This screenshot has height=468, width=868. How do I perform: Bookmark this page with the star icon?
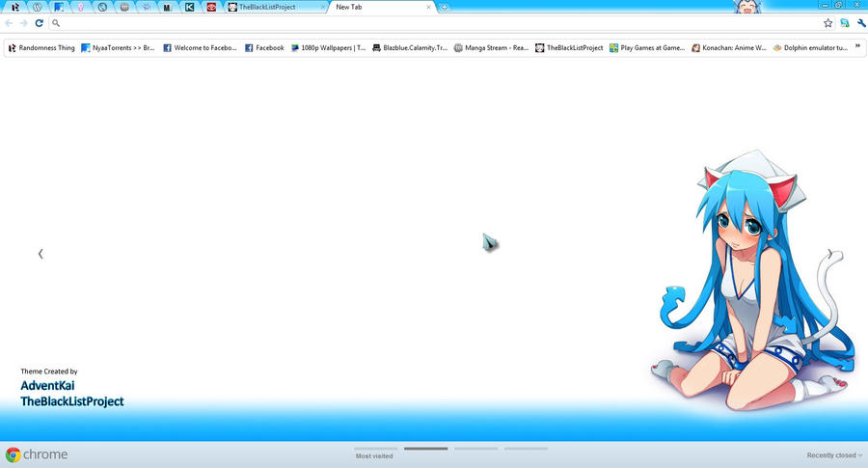[x=827, y=23]
